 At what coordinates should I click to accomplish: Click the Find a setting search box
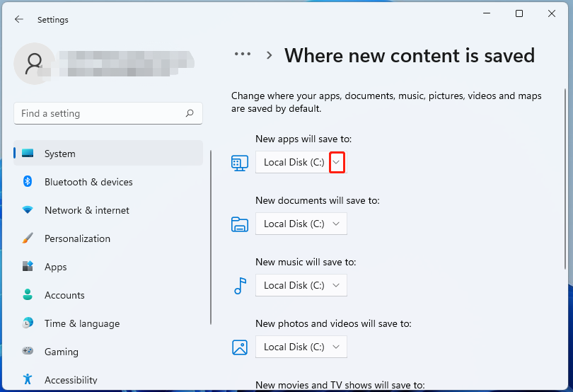tap(108, 113)
